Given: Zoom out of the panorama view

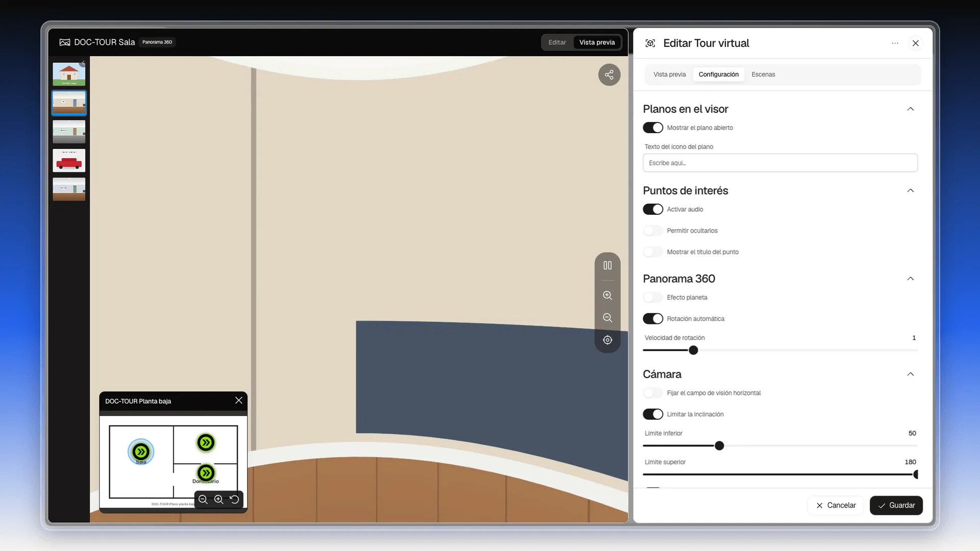Looking at the screenshot, I should tap(607, 318).
